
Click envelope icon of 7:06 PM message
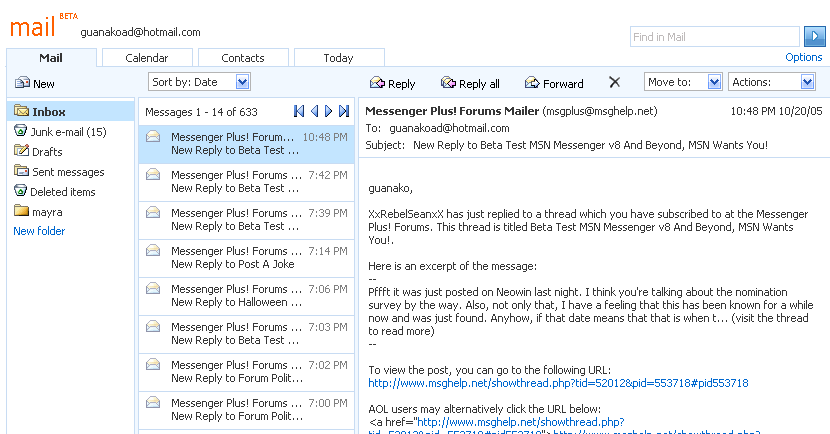(x=153, y=288)
